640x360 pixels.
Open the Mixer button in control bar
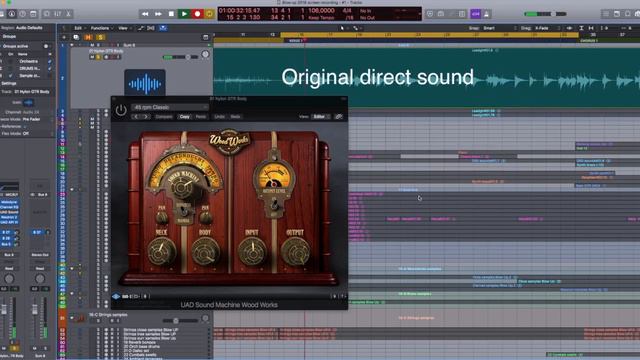pos(58,14)
